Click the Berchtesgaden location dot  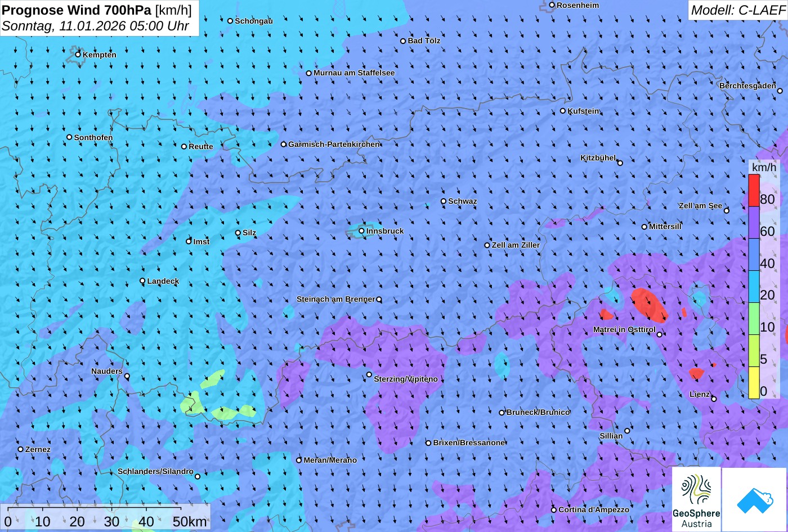pyautogui.click(x=780, y=91)
